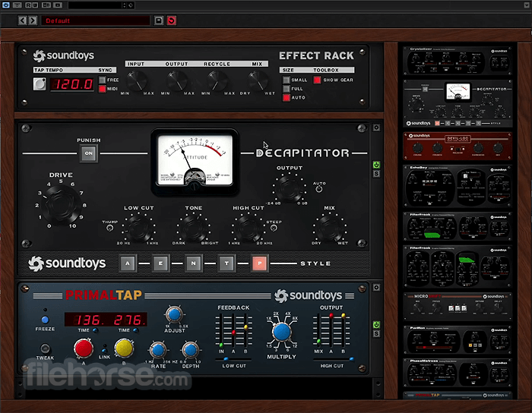The width and height of the screenshot is (532, 413).
Task: Toggle Decapitator Auto output switch
Action: pyautogui.click(x=319, y=189)
